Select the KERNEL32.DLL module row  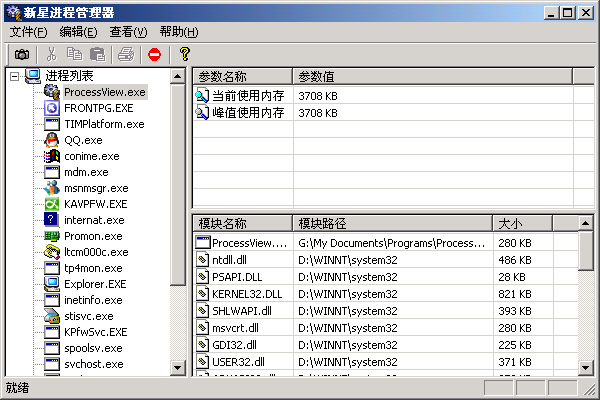coord(247,294)
